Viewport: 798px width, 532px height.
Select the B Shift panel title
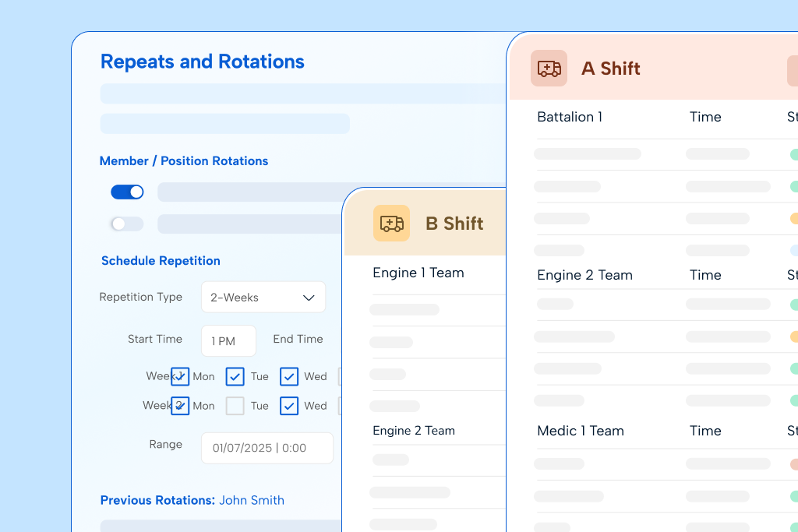coord(454,224)
